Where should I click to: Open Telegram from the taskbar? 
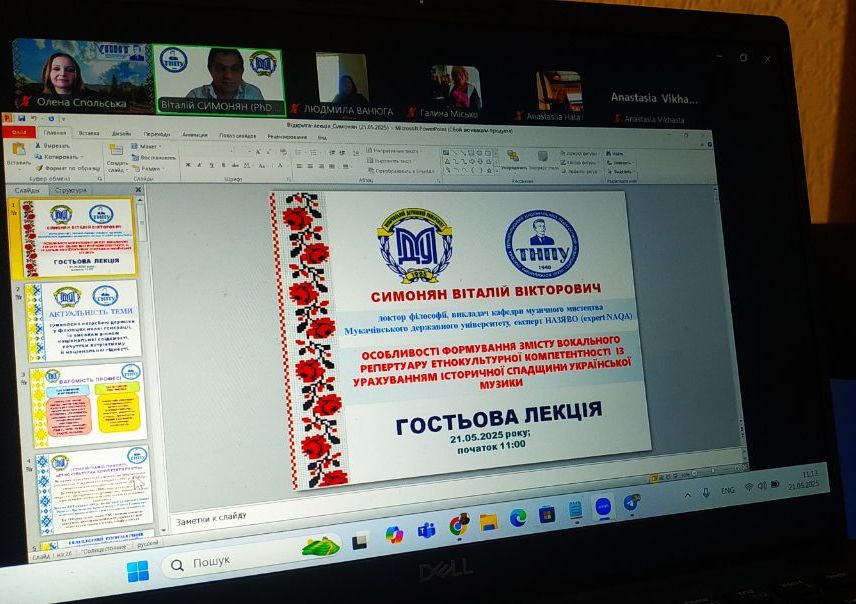click(632, 502)
